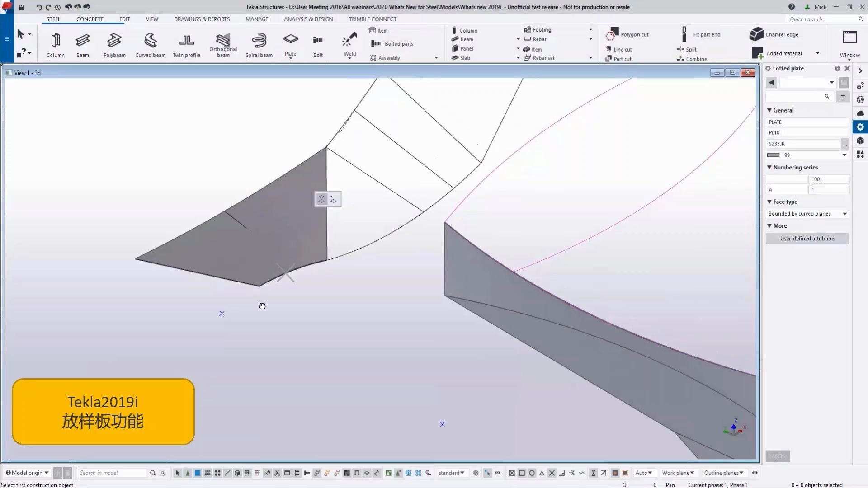Click the Footing concrete command
This screenshot has height=488, width=868.
(x=538, y=30)
